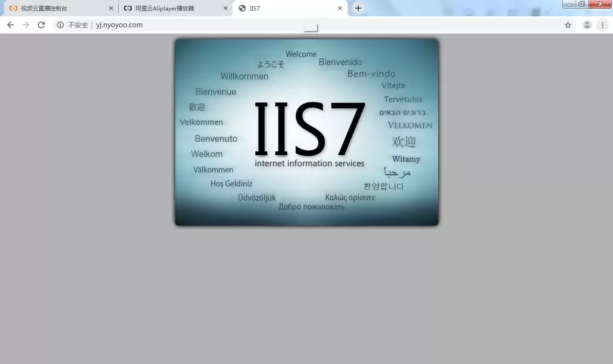Go back to the previous page
The height and width of the screenshot is (364, 613).
11,25
